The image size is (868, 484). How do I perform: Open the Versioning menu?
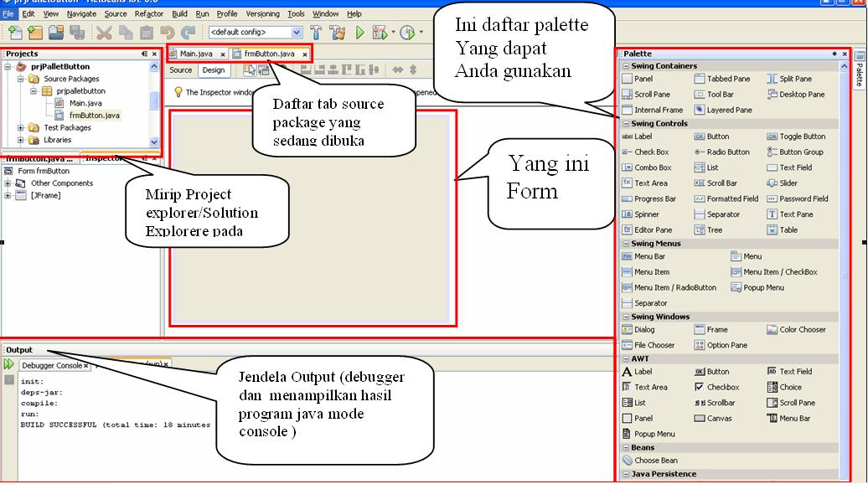262,14
